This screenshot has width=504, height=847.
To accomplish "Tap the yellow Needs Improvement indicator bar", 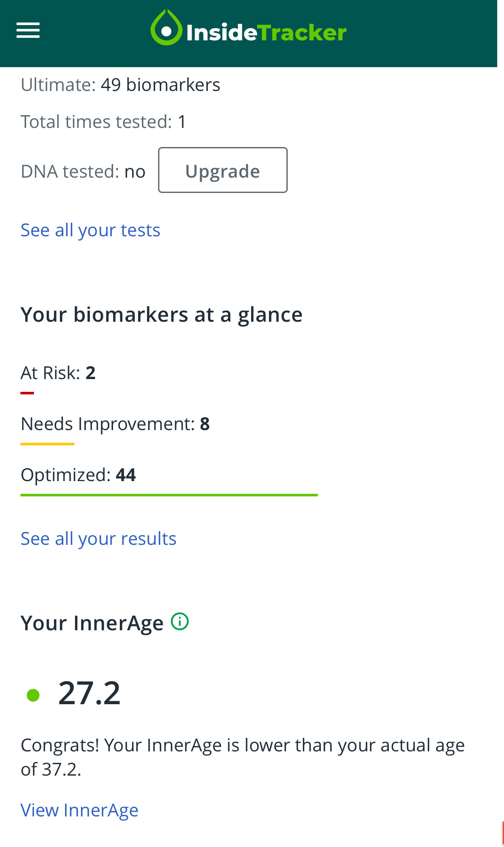I will (48, 444).
